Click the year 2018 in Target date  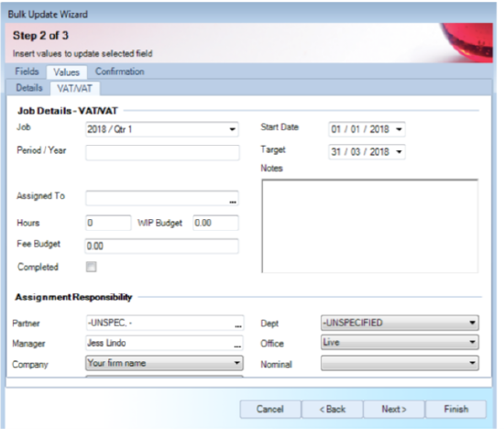click(379, 152)
